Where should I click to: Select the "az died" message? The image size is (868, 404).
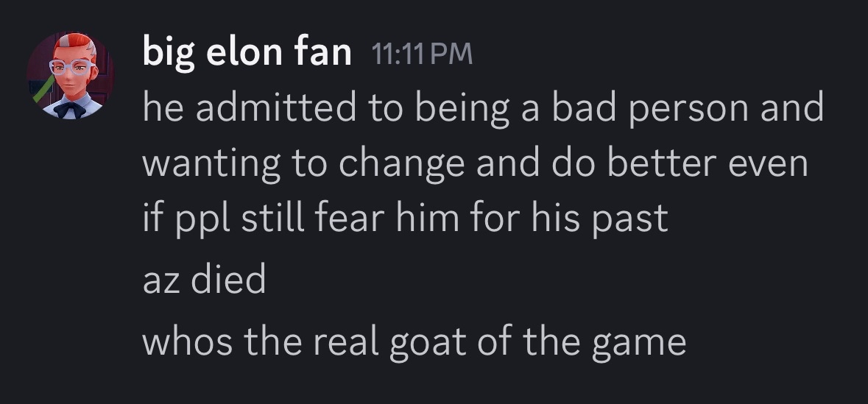pyautogui.click(x=203, y=280)
